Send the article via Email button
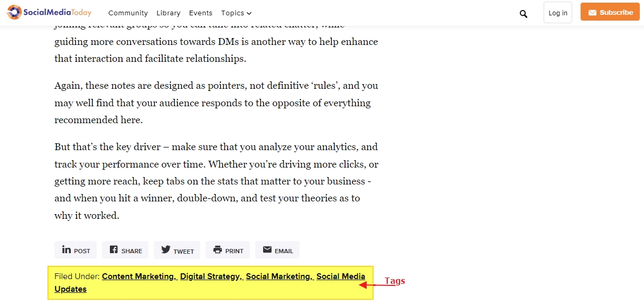The image size is (644, 305). pos(277,250)
